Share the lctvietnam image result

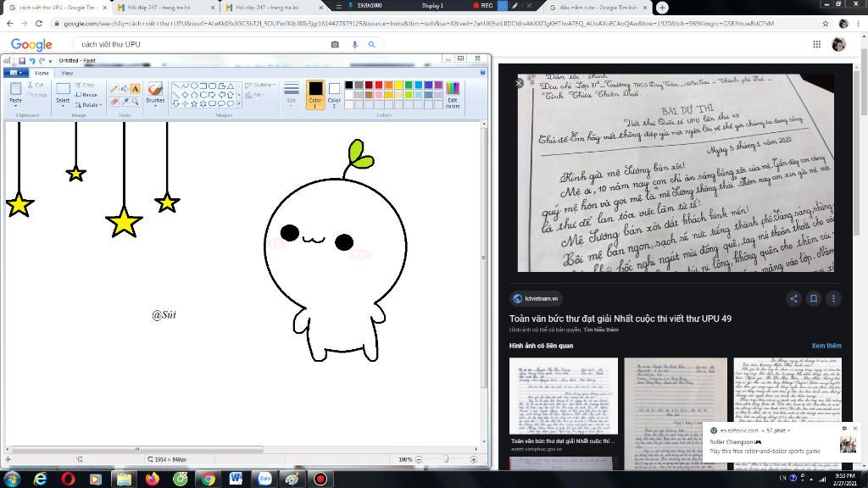(x=793, y=299)
